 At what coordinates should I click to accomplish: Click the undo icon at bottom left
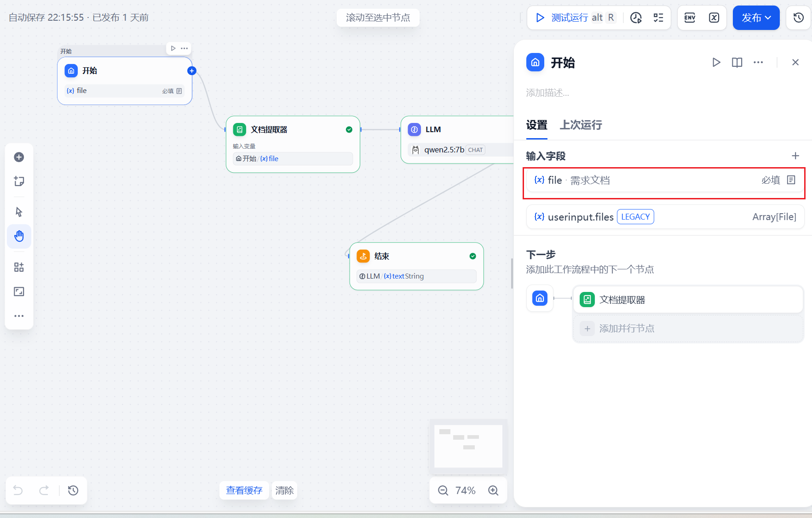pyautogui.click(x=17, y=490)
